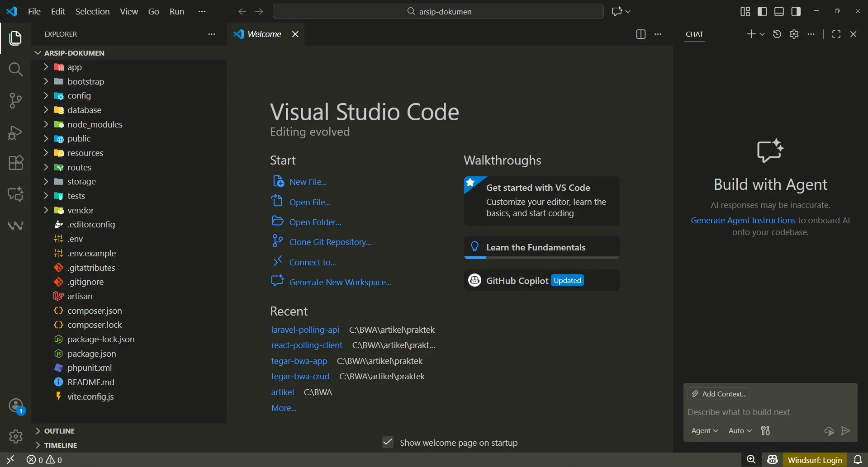Open the notifications bell in status bar

click(858, 460)
